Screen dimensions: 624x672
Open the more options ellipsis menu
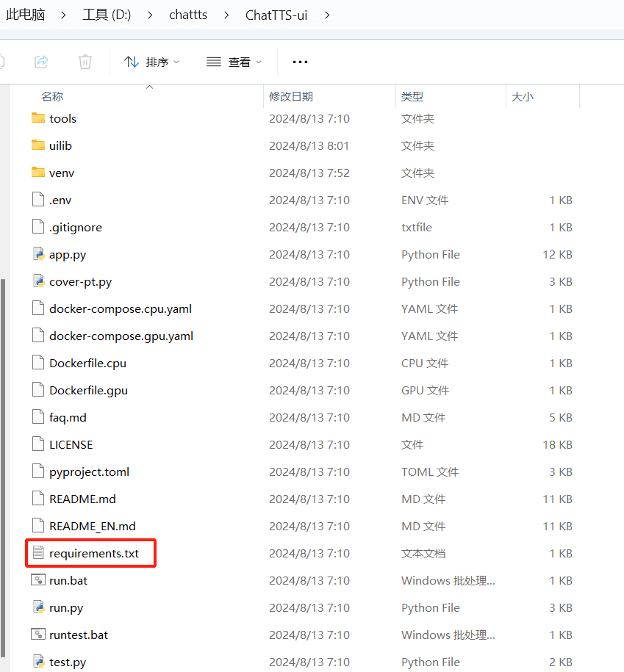(300, 62)
